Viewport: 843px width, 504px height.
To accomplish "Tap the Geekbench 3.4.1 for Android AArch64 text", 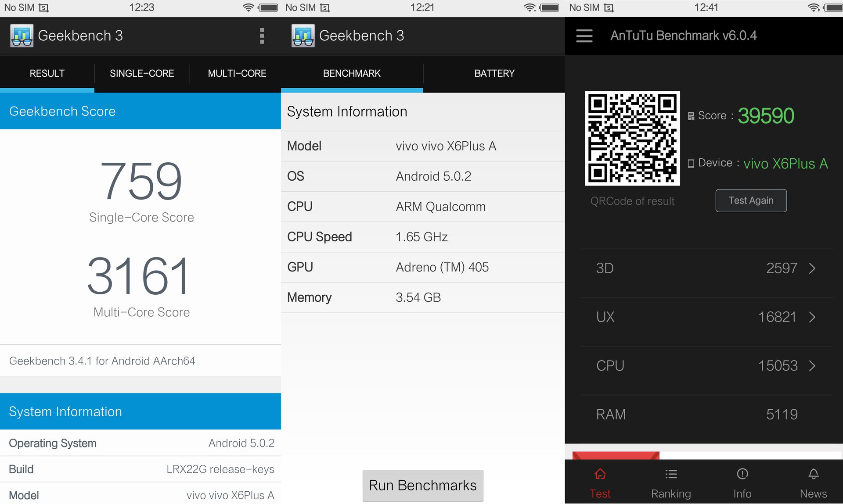I will coord(102,361).
